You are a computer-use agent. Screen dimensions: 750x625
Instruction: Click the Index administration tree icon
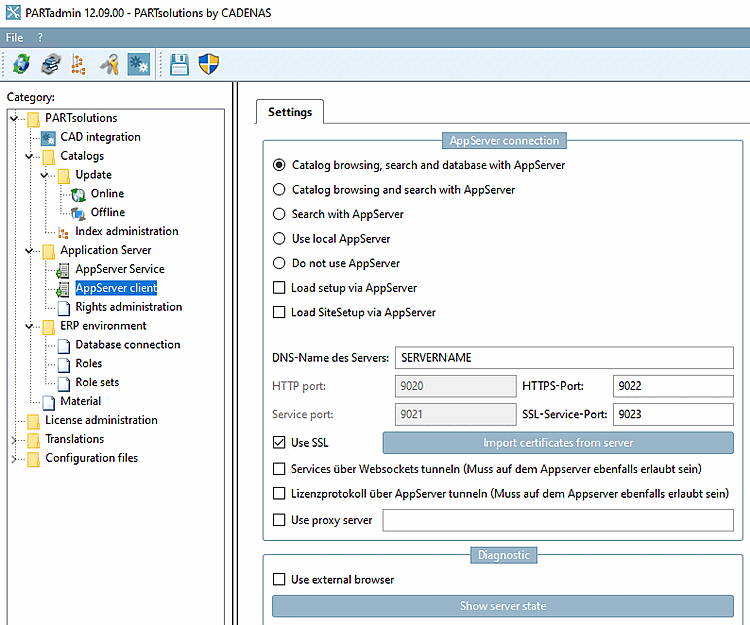[x=63, y=232]
